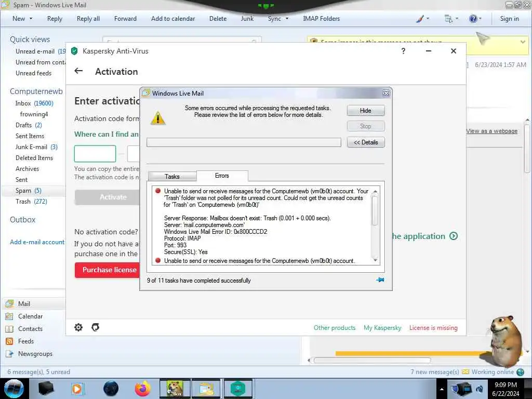
Task: Click the Working online globe icon
Action: tap(520, 372)
